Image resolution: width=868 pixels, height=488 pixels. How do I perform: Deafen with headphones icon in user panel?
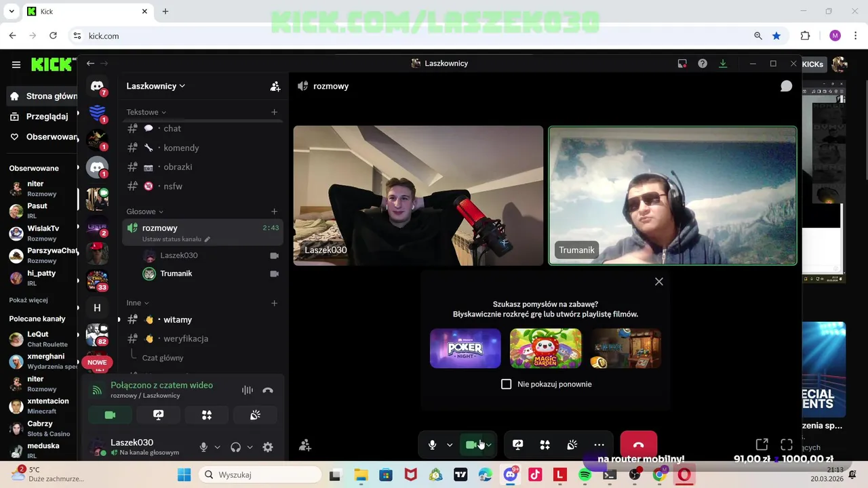click(236, 447)
